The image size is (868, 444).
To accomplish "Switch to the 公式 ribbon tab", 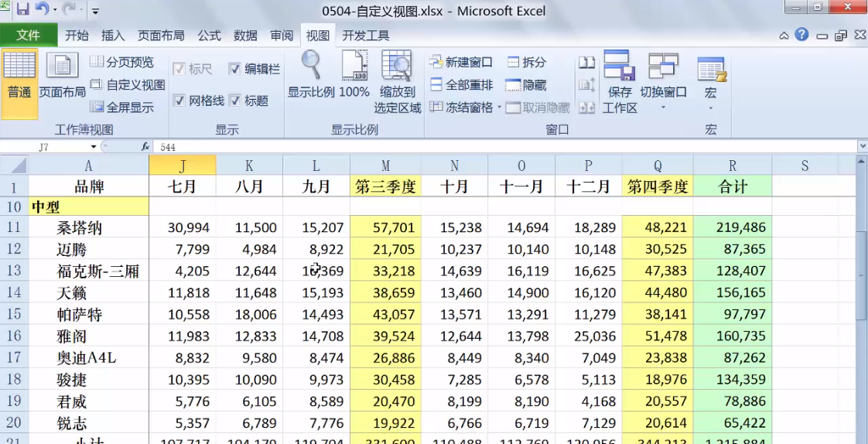I will [209, 36].
